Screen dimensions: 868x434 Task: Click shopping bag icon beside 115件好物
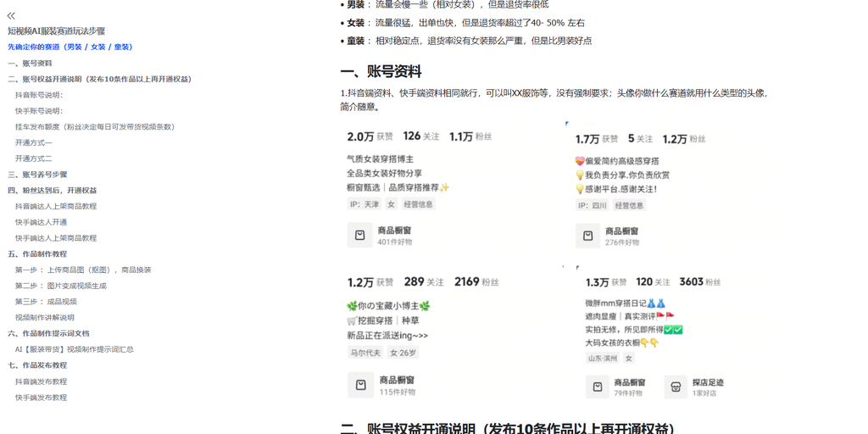[360, 385]
